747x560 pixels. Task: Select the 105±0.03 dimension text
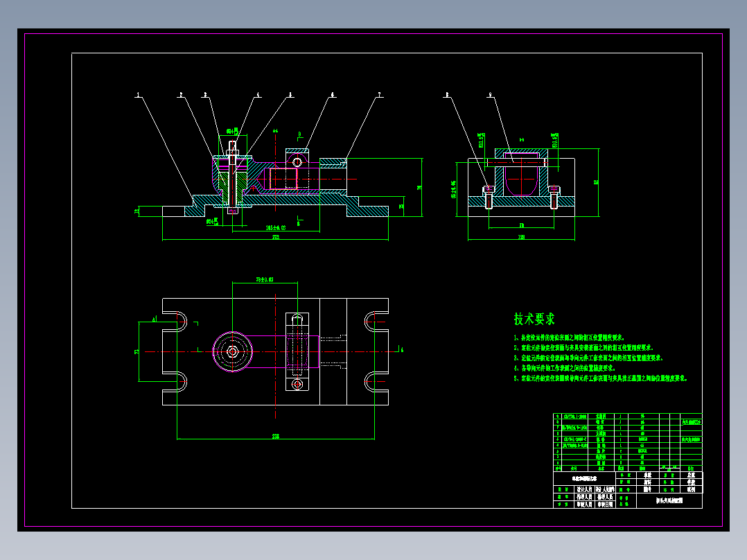[275, 228]
